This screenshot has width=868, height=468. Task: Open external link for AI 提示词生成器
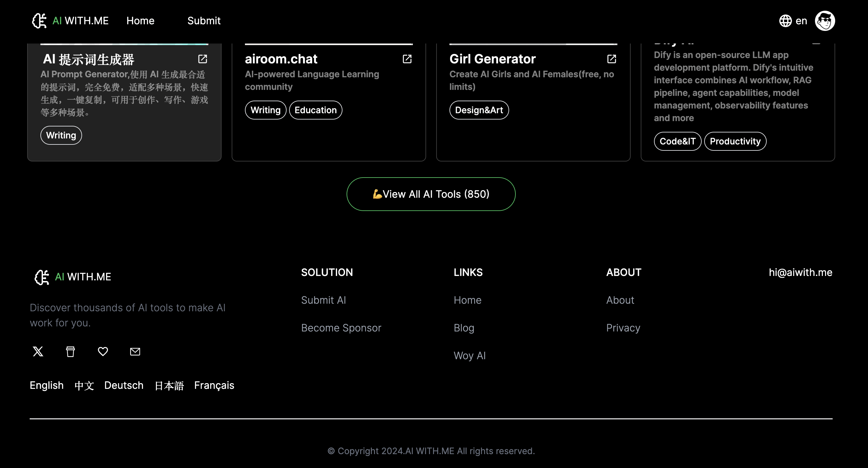[x=203, y=59]
